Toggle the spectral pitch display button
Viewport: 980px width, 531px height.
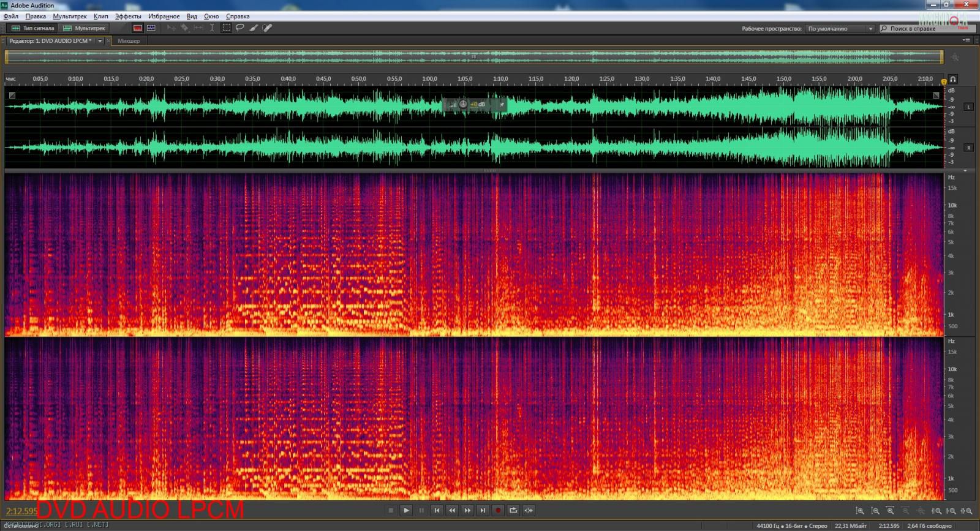[151, 28]
